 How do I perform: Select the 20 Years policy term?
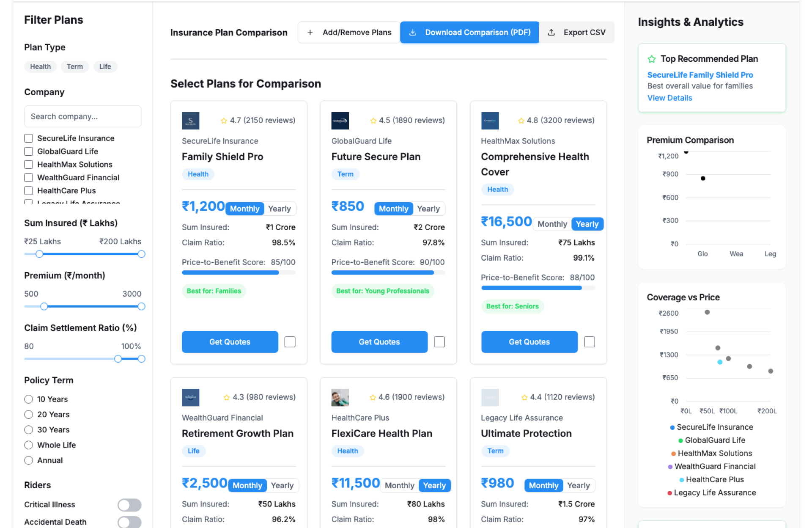click(29, 415)
